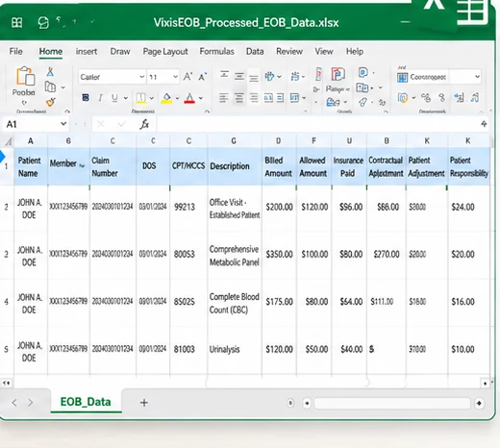
Task: Toggle Italic formatting
Action: click(x=100, y=98)
